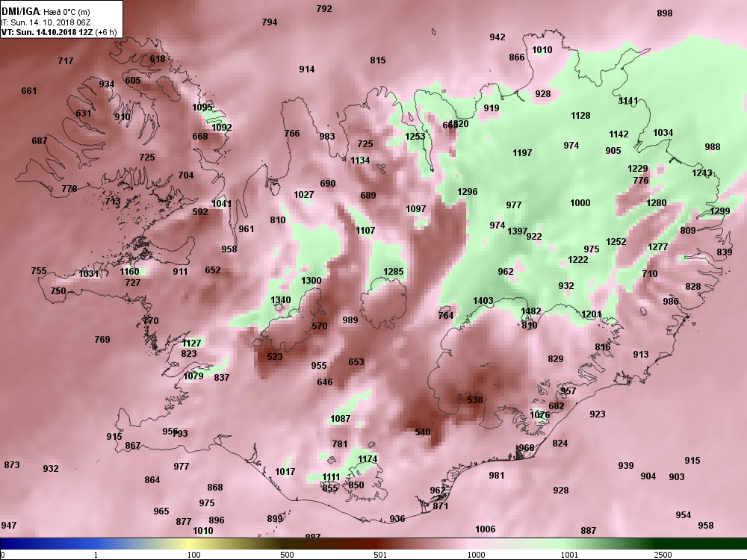Click the map value 1222
Viewport: 747px width, 560px height.
[x=578, y=260]
